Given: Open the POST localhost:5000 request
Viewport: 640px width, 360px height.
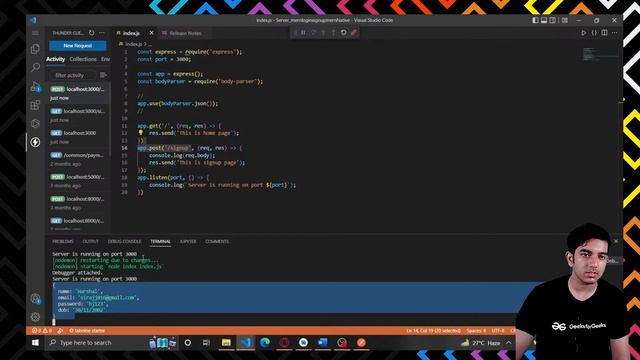Looking at the screenshot, I should pos(77,181).
